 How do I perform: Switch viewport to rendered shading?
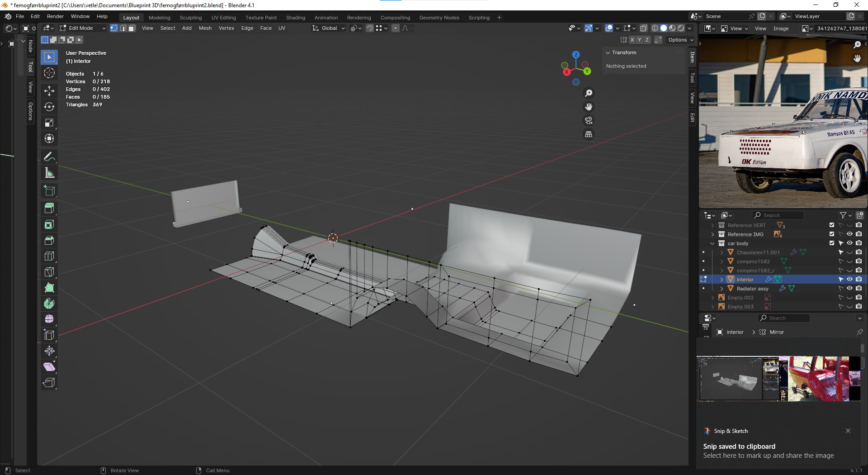pos(681,28)
